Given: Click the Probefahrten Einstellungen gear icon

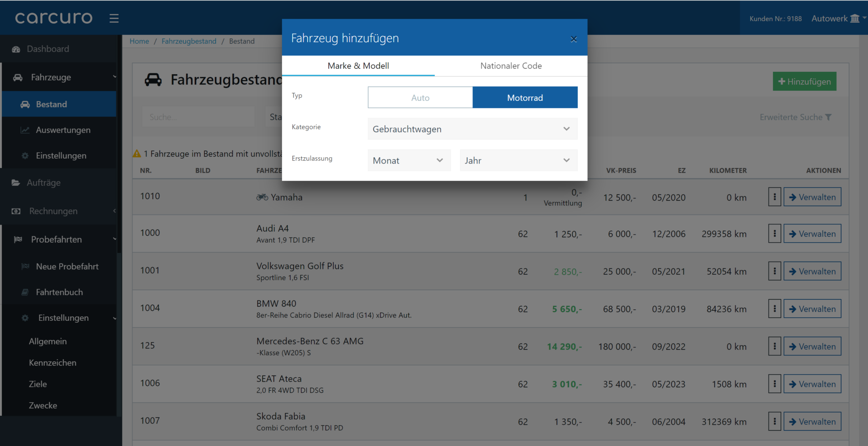Looking at the screenshot, I should pyautogui.click(x=25, y=318).
